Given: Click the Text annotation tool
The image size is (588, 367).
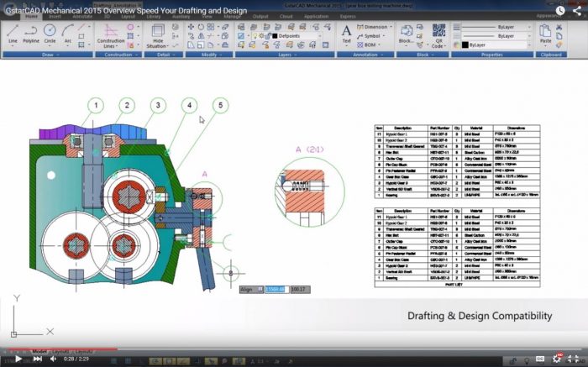Looking at the screenshot, I should coord(346,34).
